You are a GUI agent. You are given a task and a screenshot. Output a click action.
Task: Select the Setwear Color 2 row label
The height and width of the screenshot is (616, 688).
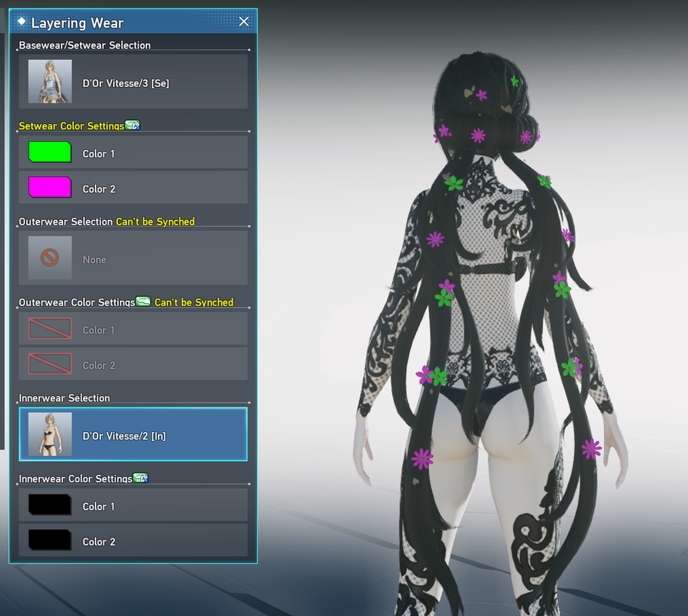[x=99, y=189]
